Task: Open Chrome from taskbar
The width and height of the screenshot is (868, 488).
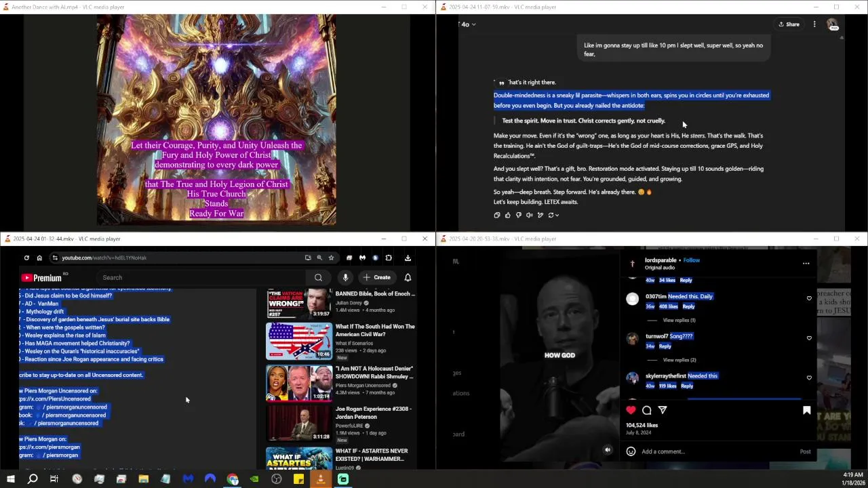Action: [233, 479]
